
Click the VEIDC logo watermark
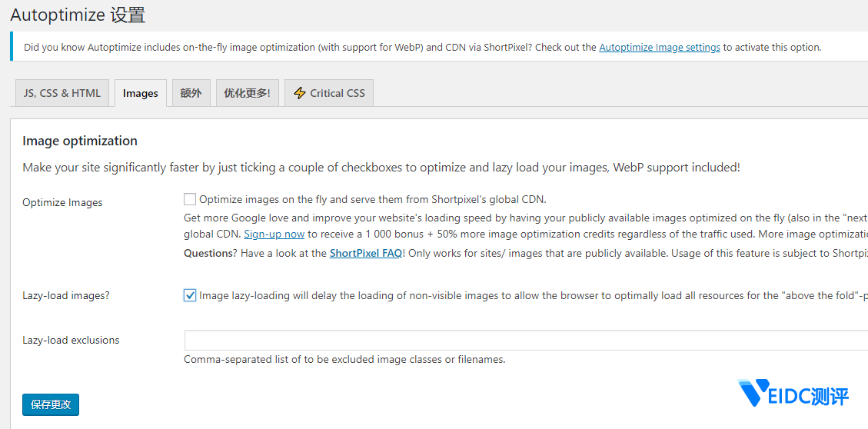coord(793,394)
